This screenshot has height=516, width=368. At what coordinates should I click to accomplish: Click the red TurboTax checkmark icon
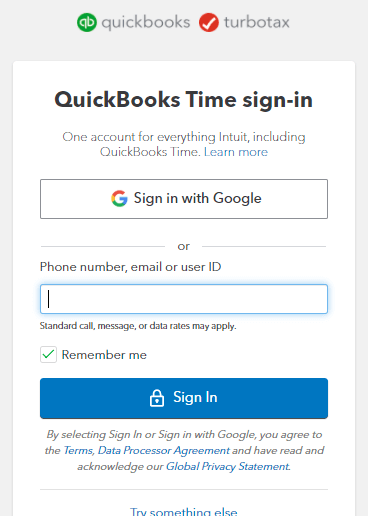tap(209, 22)
